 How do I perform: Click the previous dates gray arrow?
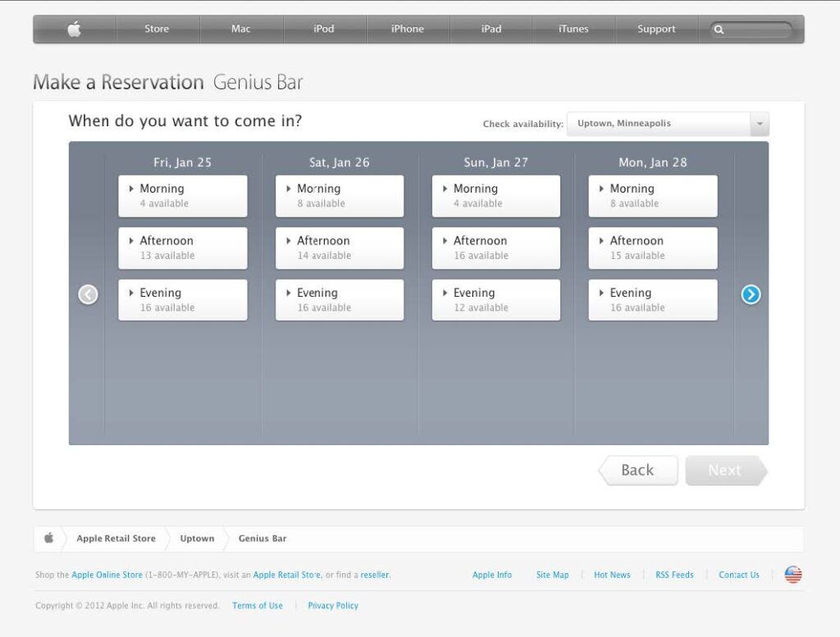[88, 294]
